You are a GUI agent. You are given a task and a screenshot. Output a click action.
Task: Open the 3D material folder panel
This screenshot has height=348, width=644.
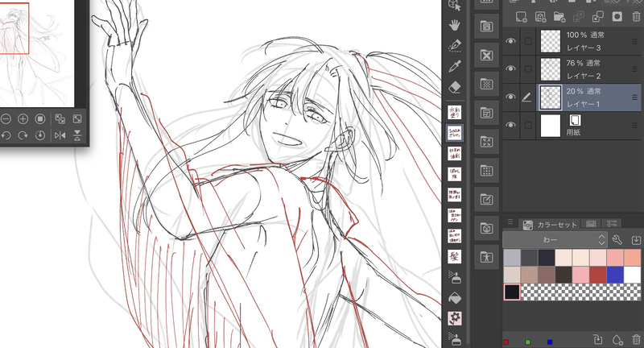coord(486,228)
